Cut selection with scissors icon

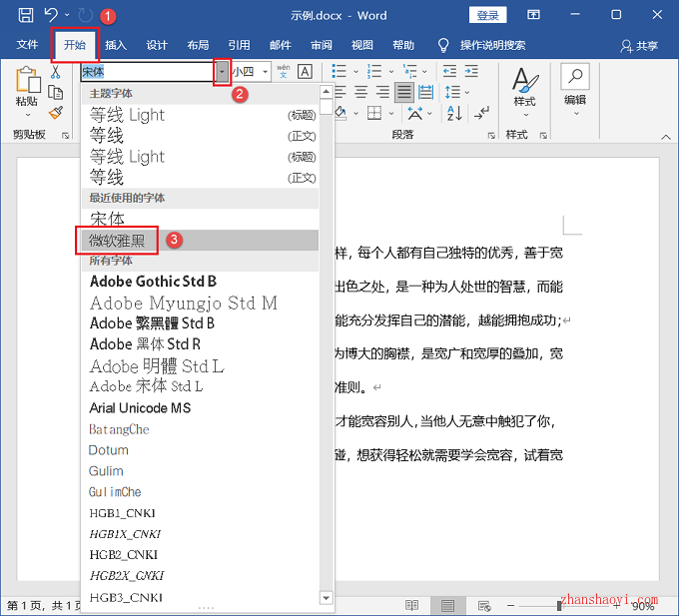(x=56, y=72)
